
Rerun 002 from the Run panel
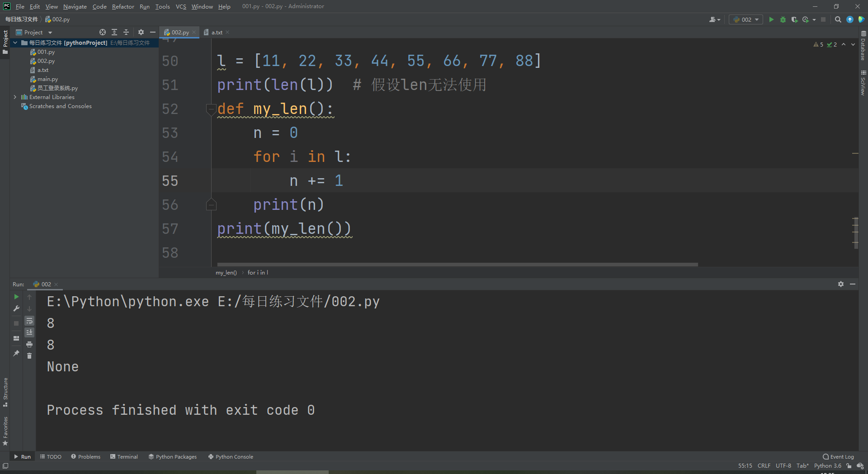(16, 297)
